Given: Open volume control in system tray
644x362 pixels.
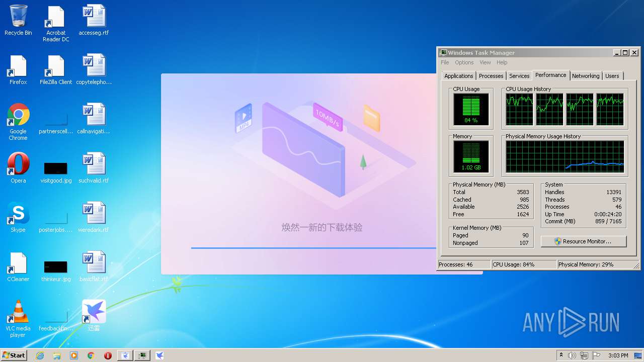Looking at the screenshot, I should (x=572, y=355).
